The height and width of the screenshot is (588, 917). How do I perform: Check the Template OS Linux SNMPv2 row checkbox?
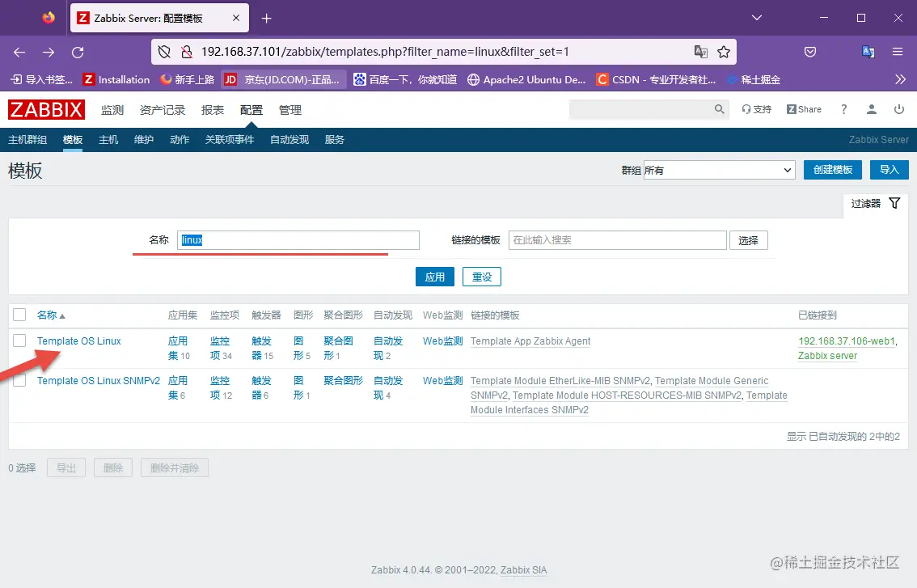19,380
